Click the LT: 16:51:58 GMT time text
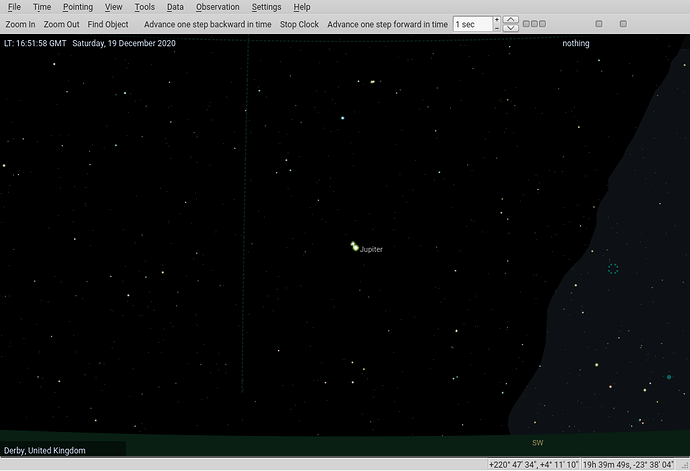The height and width of the screenshot is (471, 690). click(x=35, y=43)
